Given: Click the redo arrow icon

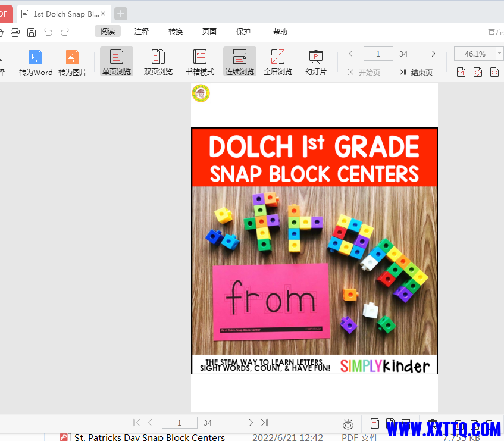Looking at the screenshot, I should click(65, 32).
